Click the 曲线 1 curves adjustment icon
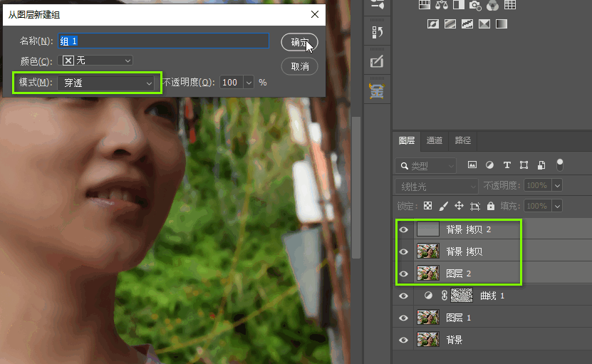The width and height of the screenshot is (592, 364). pos(428,296)
